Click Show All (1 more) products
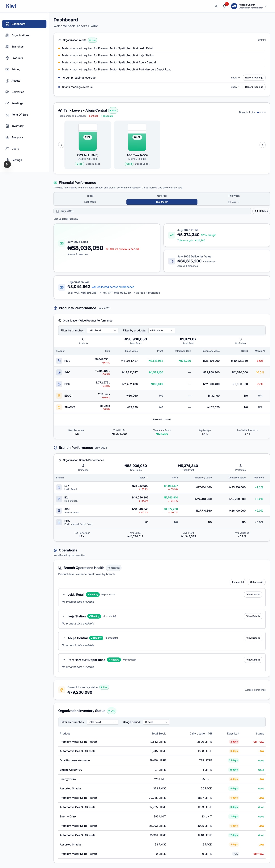The width and height of the screenshot is (275, 868). click(162, 420)
